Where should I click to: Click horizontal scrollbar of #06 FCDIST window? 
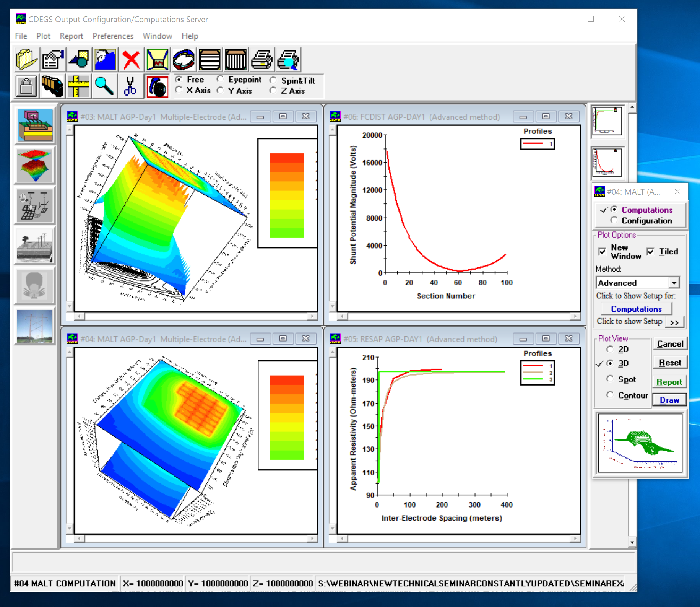pyautogui.click(x=458, y=316)
